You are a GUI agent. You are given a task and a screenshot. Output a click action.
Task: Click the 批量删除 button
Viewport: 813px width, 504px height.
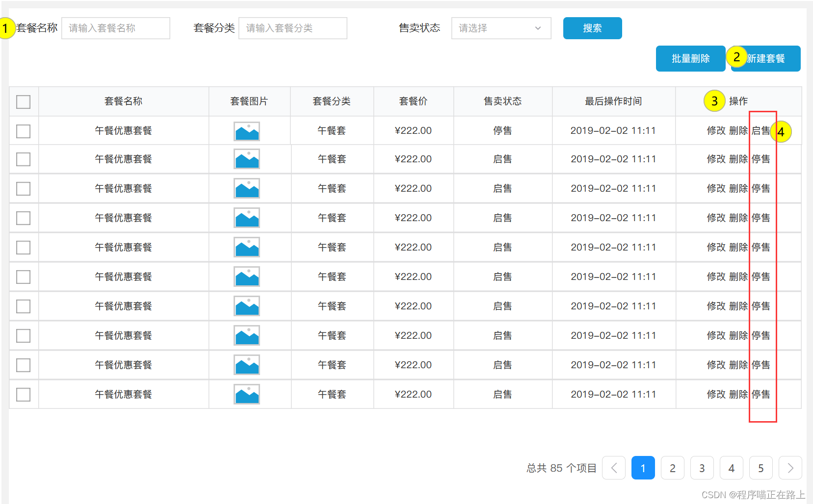click(690, 58)
